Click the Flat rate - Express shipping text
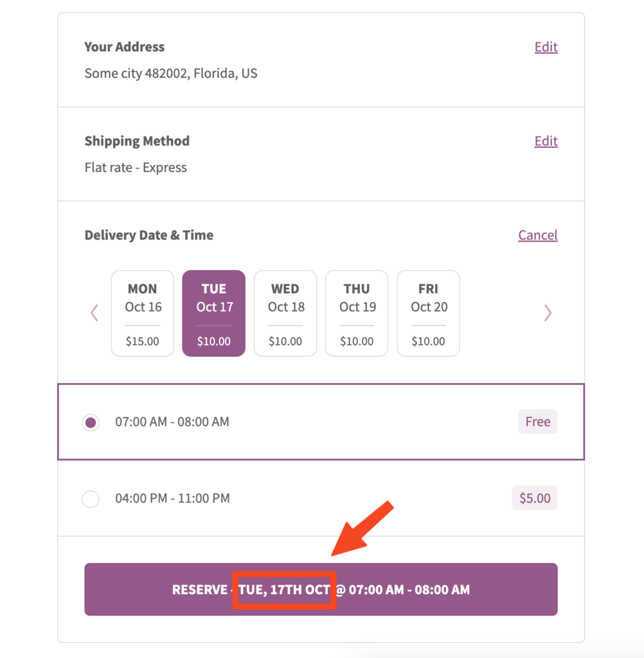Screen dimensions: 644x658 (x=135, y=167)
